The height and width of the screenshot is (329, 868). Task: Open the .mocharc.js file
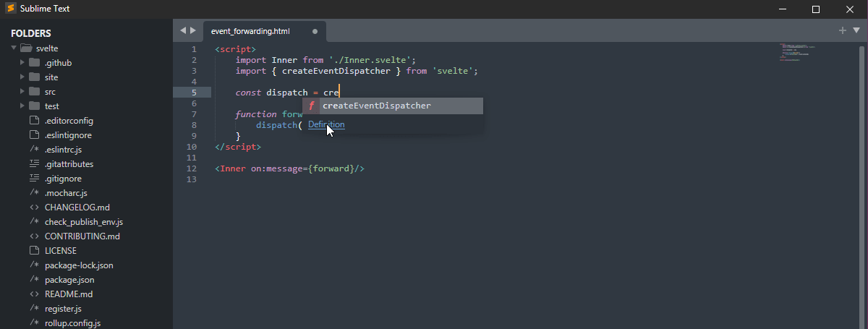click(66, 193)
